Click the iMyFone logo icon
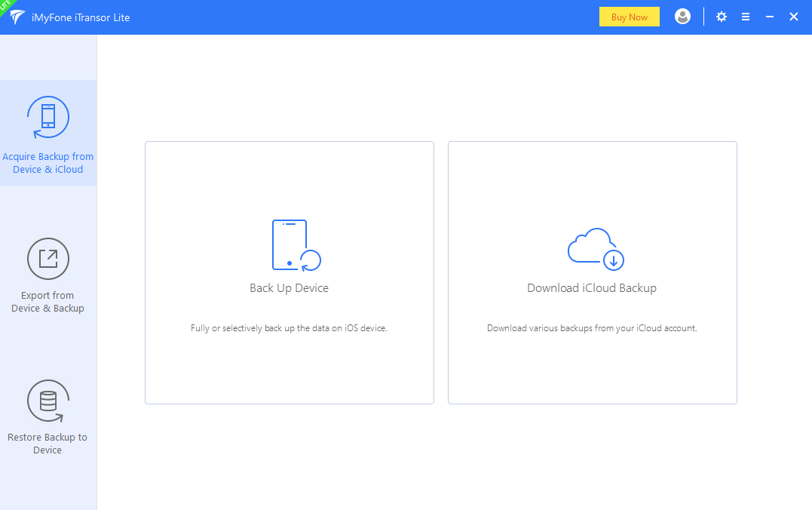Screen dimensions: 812x510 coord(17,17)
